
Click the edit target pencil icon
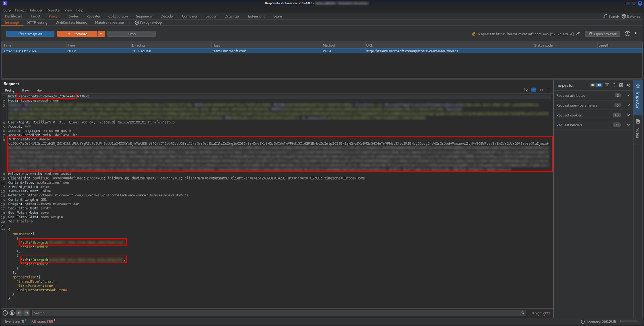pos(578,34)
